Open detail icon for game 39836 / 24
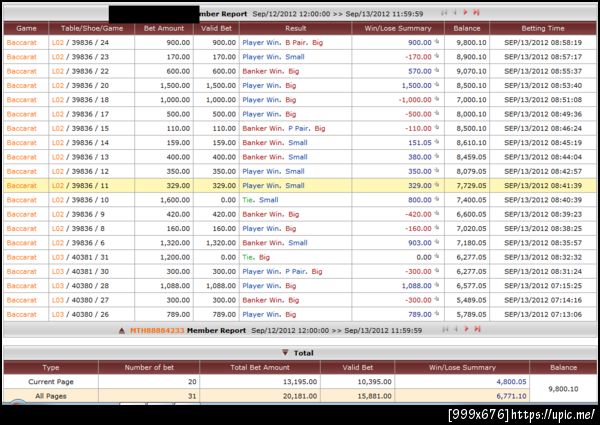The image size is (600, 425). tap(437, 42)
